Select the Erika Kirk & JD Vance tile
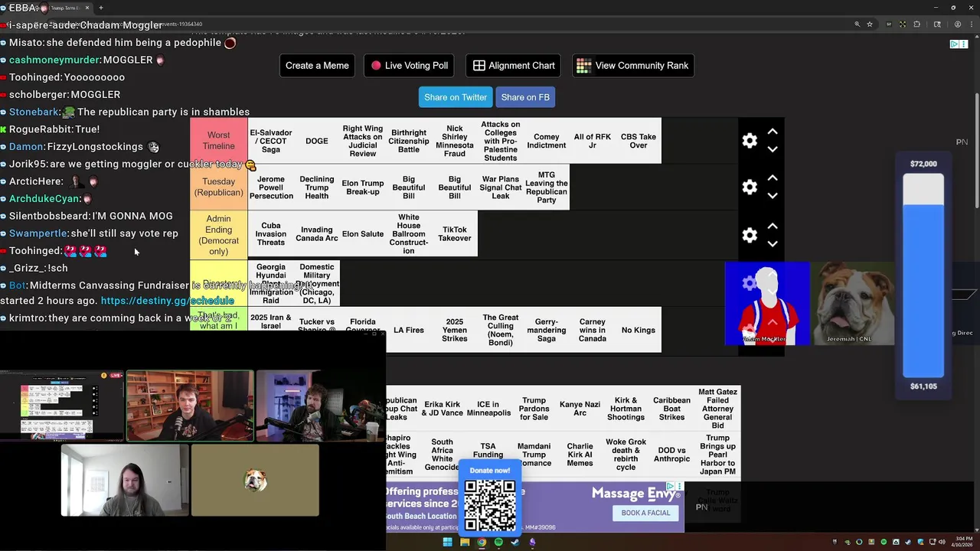 coord(443,409)
